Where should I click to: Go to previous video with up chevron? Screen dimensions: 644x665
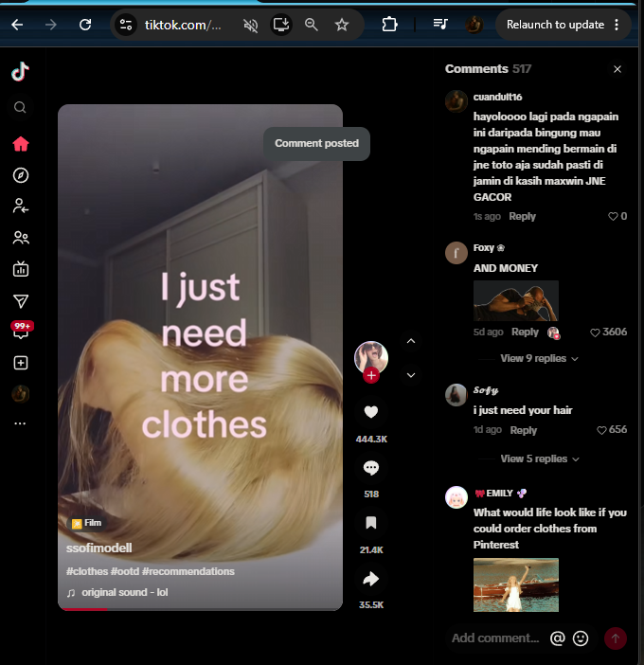[411, 341]
